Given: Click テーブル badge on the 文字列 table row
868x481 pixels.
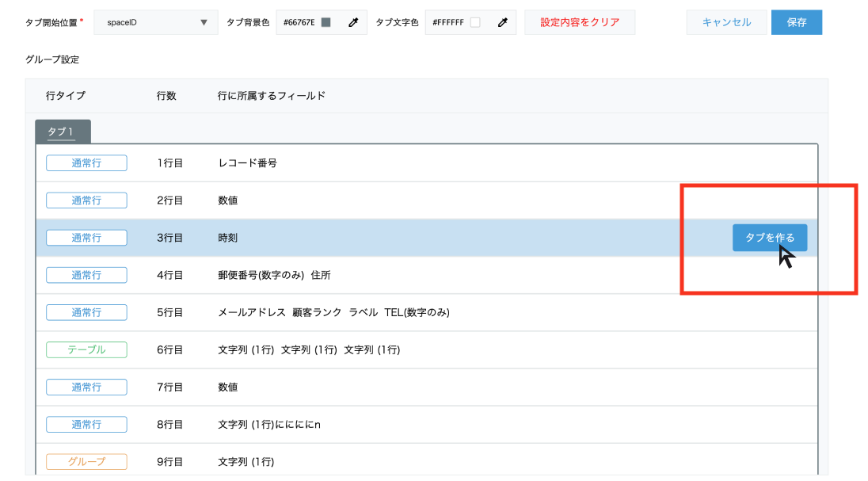Looking at the screenshot, I should click(86, 349).
